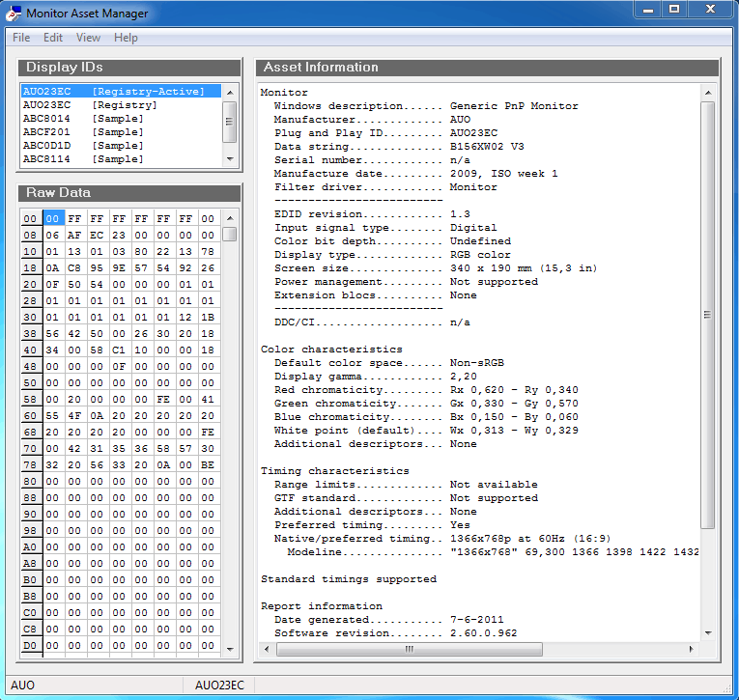The image size is (739, 700).
Task: Minimize the Monitor Asset Manager window
Action: coord(648,10)
